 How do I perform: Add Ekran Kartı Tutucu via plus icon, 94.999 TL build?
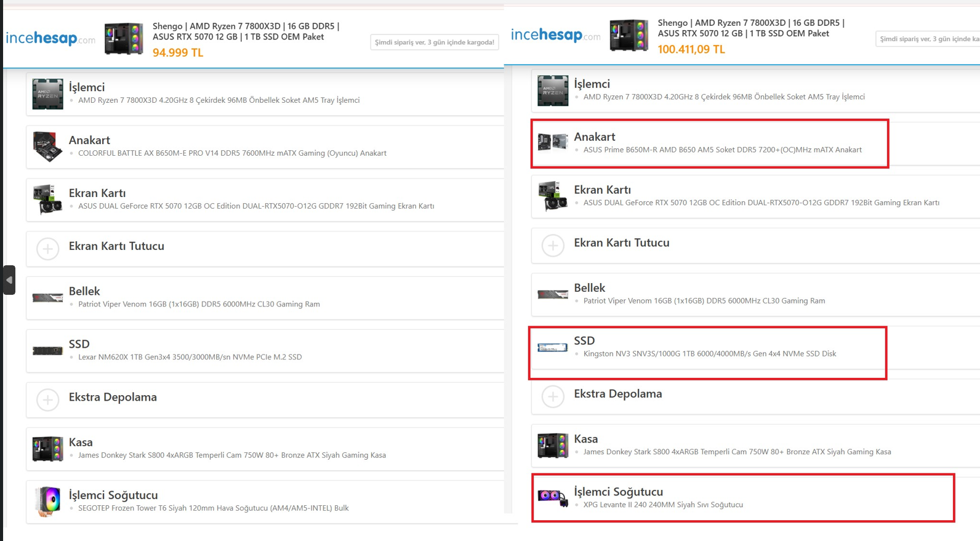click(47, 249)
